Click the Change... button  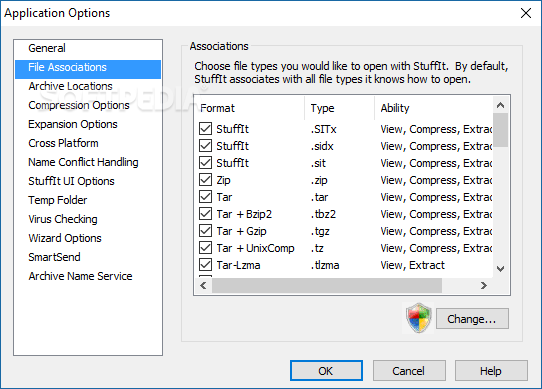tap(472, 319)
